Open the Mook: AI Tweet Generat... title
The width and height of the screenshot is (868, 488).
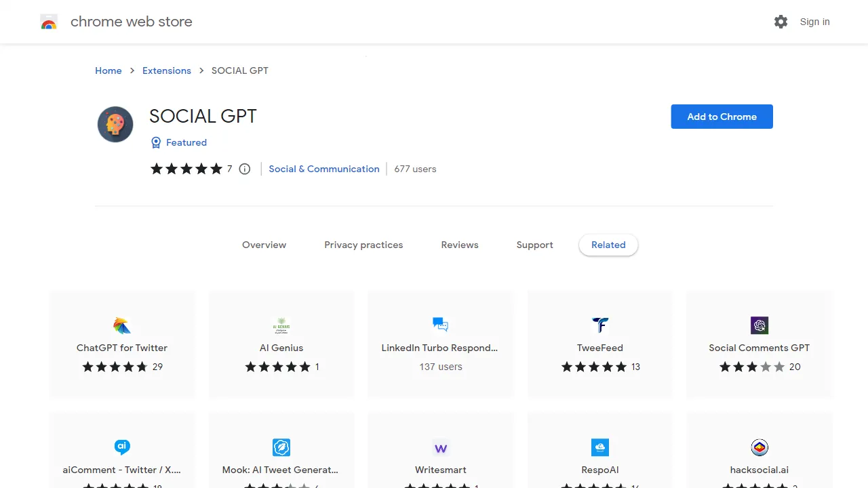(280, 470)
